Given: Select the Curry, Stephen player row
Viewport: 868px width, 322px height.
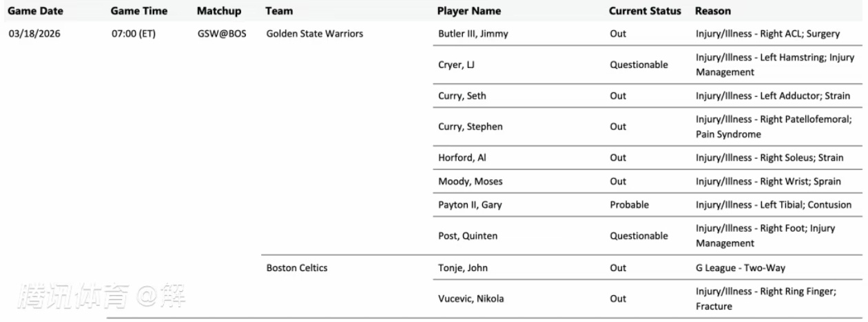Looking at the screenshot, I should click(x=471, y=127).
